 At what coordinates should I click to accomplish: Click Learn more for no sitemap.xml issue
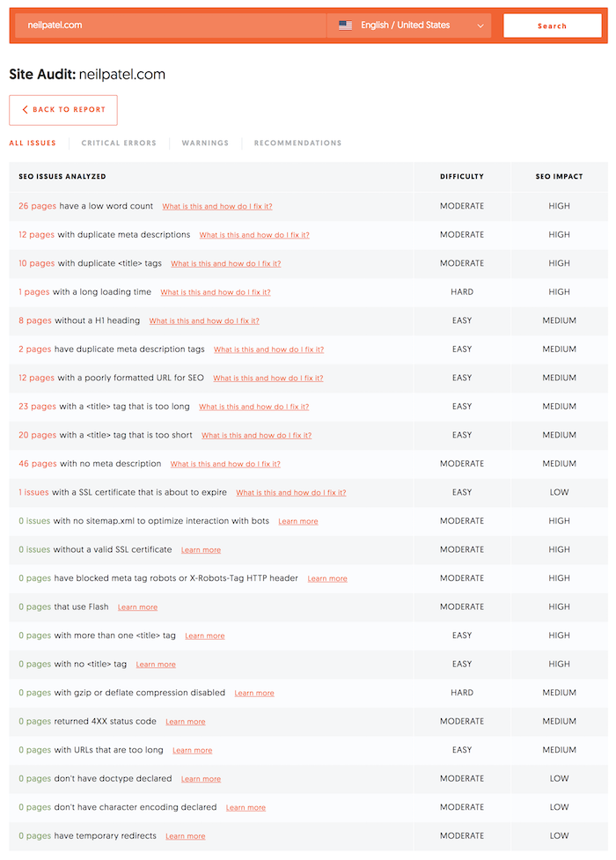[298, 522]
